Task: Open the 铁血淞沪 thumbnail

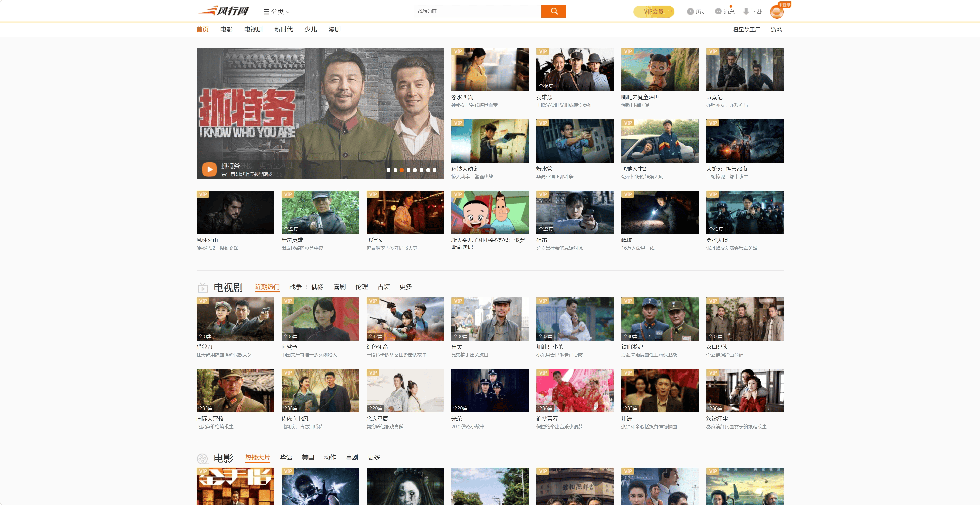Action: [x=660, y=319]
